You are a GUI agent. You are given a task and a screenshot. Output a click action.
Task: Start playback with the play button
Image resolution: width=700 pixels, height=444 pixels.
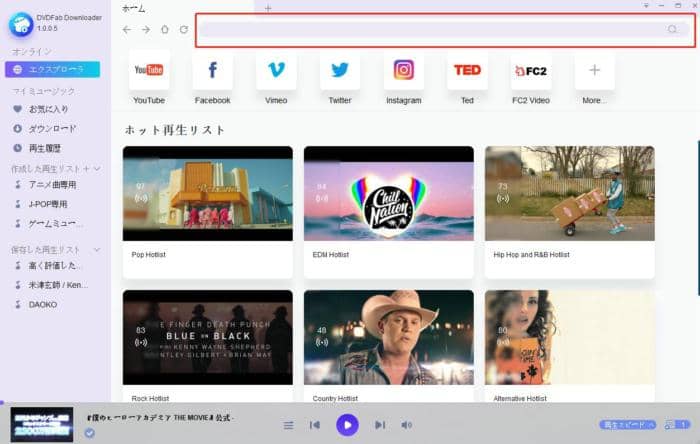347,425
